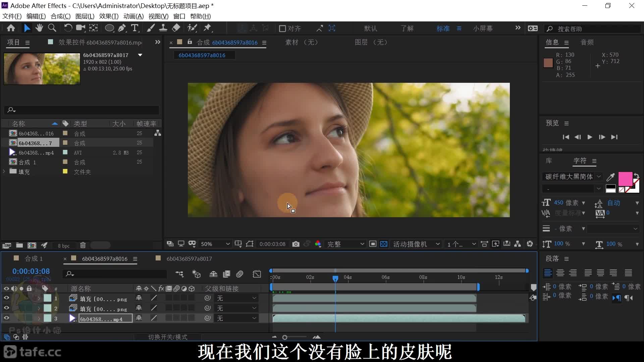The width and height of the screenshot is (644, 362).
Task: Select the Roto Brush tool
Action: (192, 28)
